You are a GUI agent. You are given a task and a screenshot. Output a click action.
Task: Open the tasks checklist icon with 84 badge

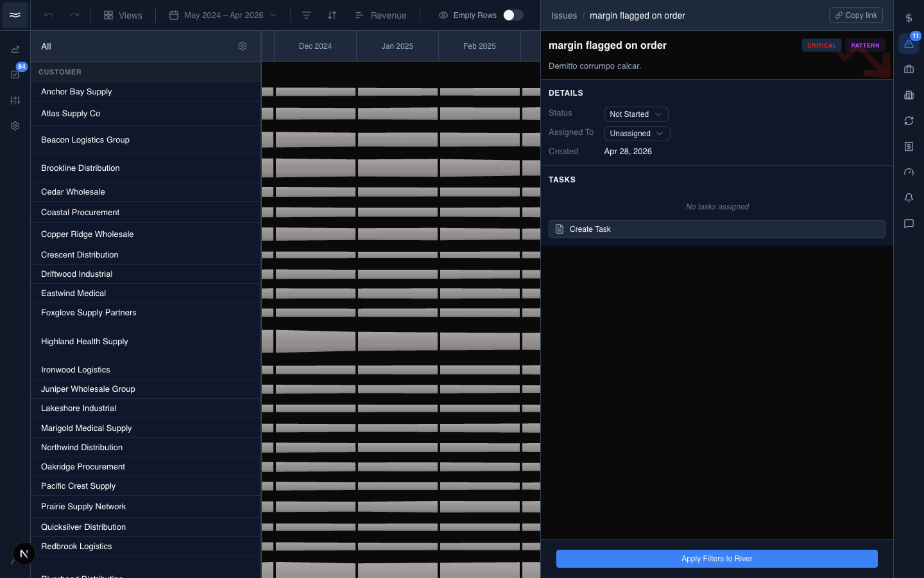(x=15, y=74)
